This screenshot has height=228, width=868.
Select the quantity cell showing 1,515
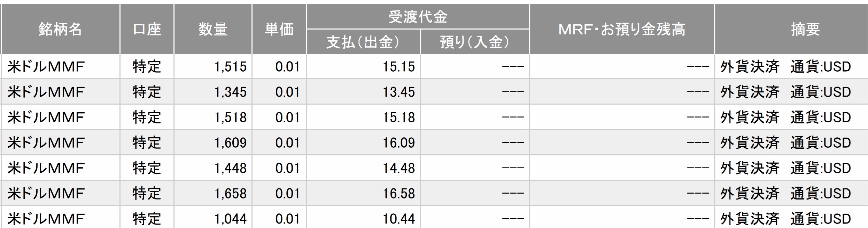(230, 66)
